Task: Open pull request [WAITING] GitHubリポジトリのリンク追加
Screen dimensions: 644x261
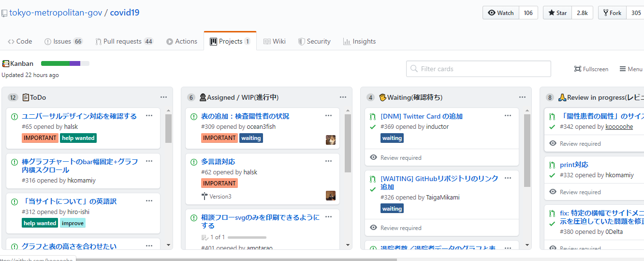Action: pos(439,183)
